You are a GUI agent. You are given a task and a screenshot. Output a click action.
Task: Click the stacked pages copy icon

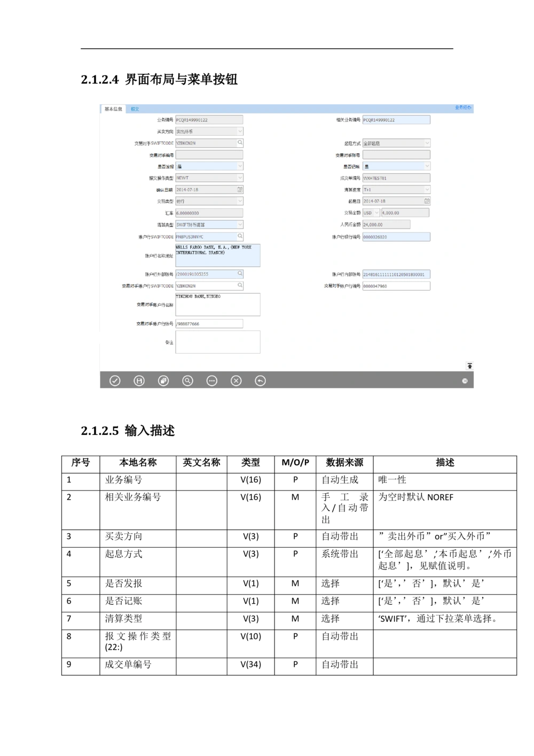163,380
